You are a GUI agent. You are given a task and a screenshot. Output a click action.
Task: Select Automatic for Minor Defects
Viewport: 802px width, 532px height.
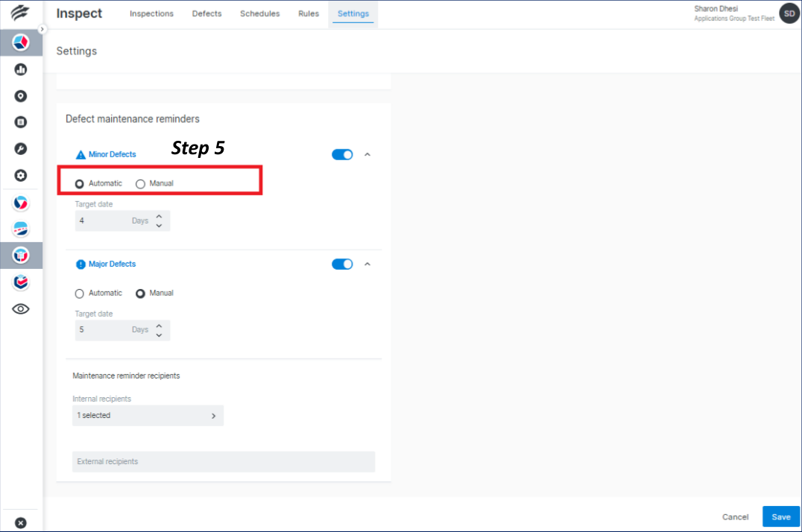(x=79, y=183)
